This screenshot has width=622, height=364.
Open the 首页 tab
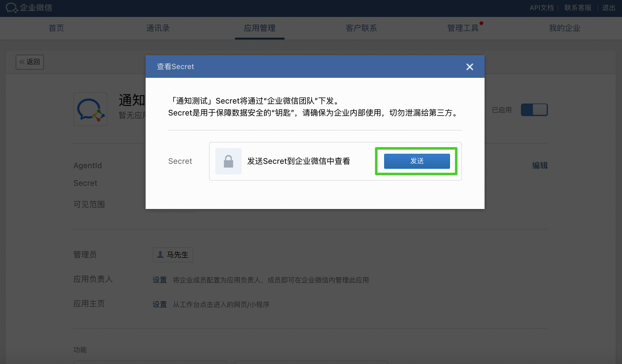[x=56, y=28]
